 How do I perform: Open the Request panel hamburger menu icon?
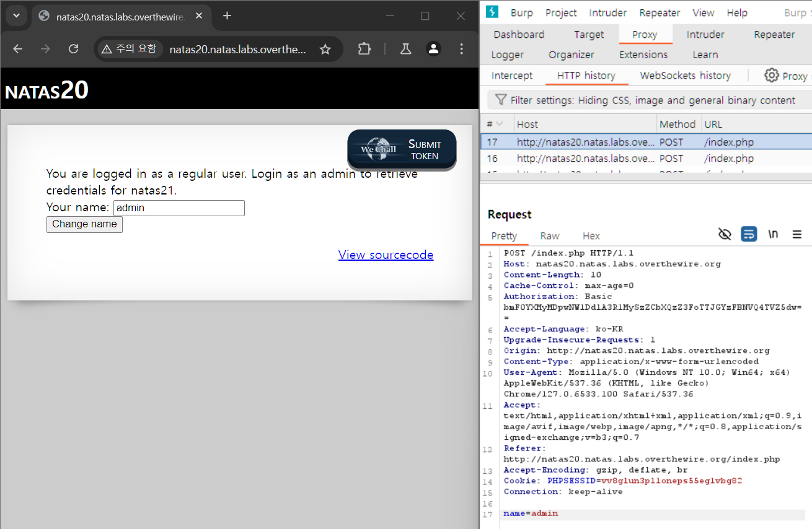point(797,234)
